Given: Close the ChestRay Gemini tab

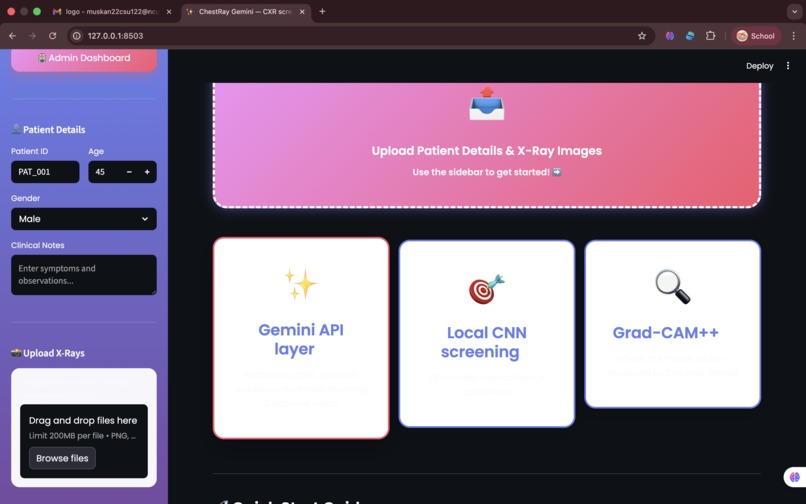Looking at the screenshot, I should pos(302,11).
